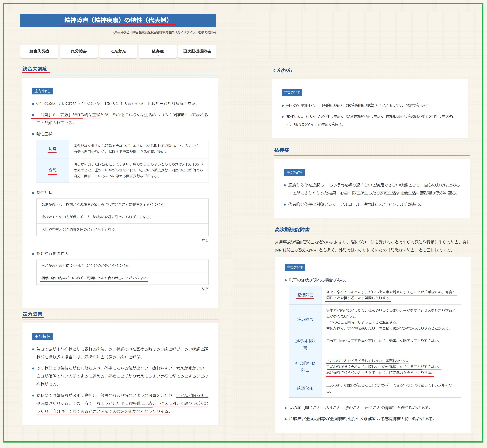
Task: Click the 統合失調症 anchor button
Action: click(x=39, y=51)
